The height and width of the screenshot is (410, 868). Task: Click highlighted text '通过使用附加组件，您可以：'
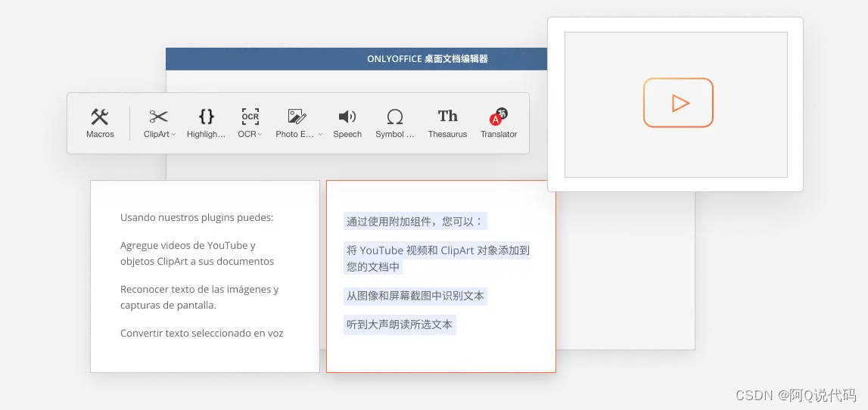pos(415,222)
